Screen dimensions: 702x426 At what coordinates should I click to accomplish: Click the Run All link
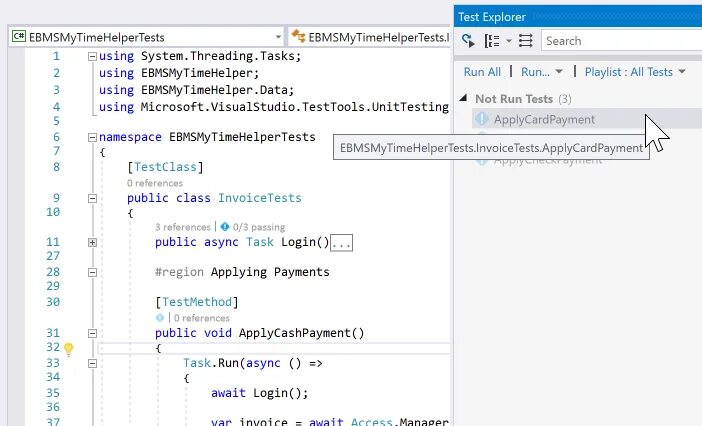pyautogui.click(x=482, y=72)
